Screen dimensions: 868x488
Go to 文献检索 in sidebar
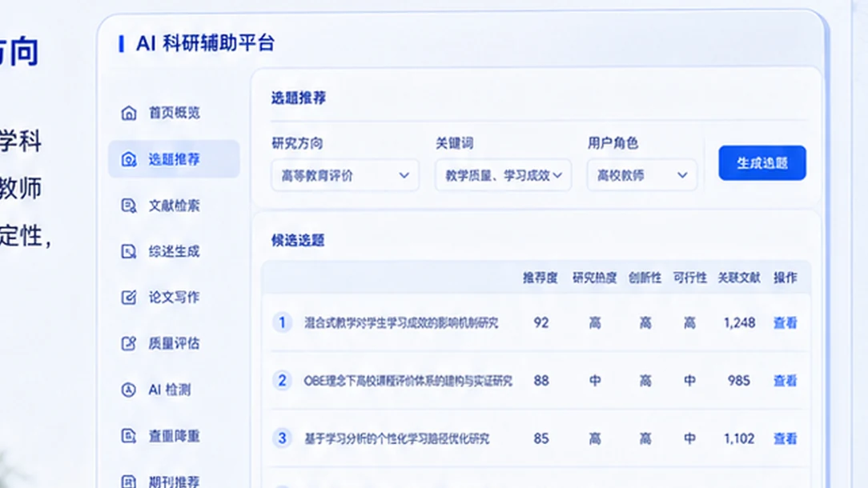click(174, 206)
